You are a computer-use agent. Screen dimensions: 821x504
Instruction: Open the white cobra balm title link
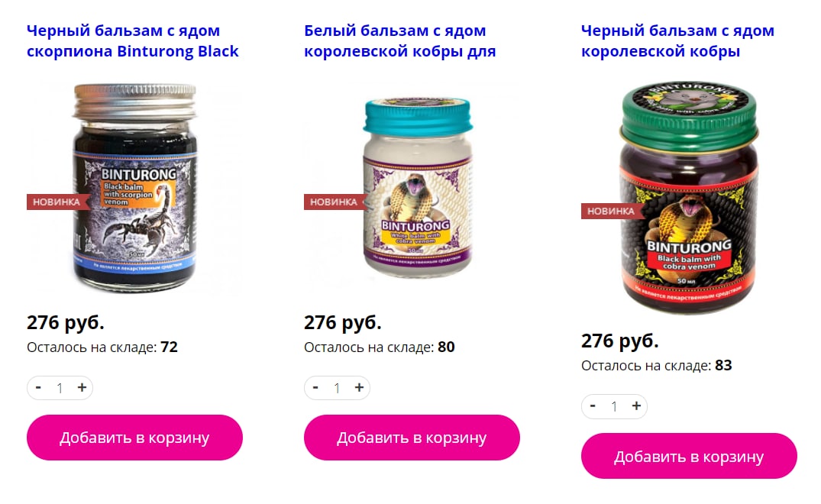point(400,40)
